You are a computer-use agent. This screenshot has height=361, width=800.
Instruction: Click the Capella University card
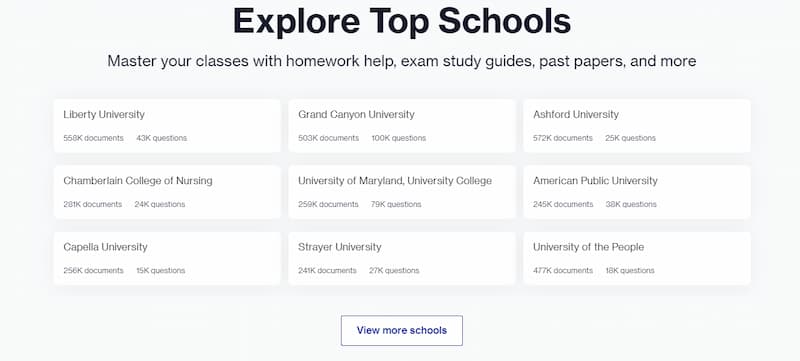click(x=167, y=259)
